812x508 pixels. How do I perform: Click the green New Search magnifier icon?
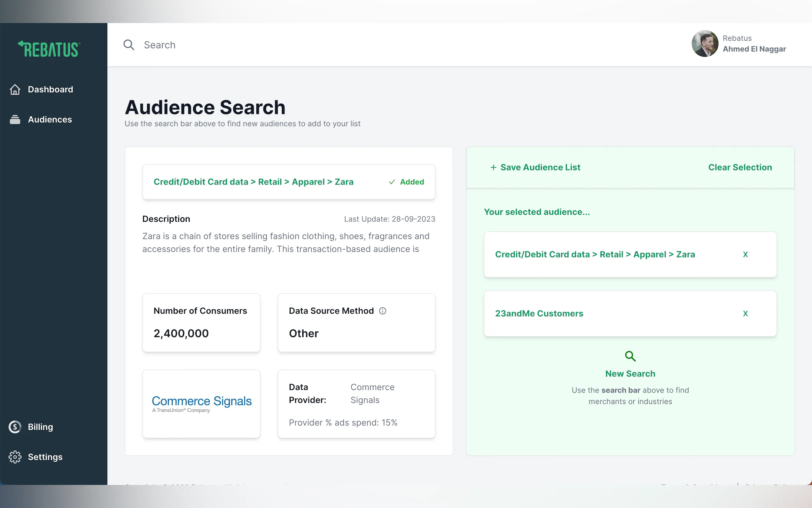(x=630, y=356)
